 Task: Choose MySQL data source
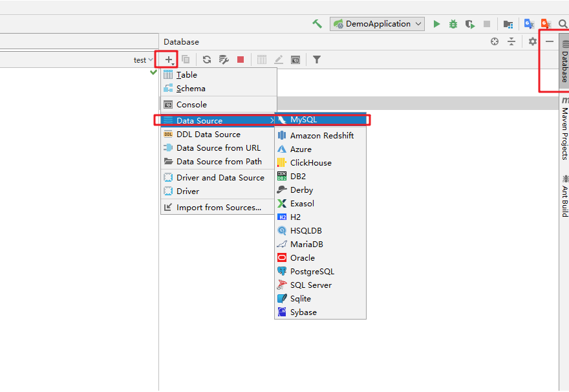coord(321,120)
